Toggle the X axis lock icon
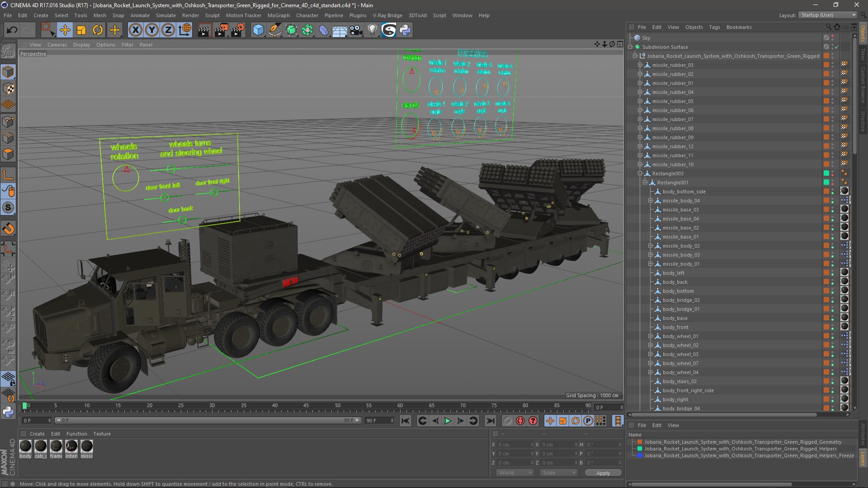Viewport: 868px width, 488px height. pos(135,30)
